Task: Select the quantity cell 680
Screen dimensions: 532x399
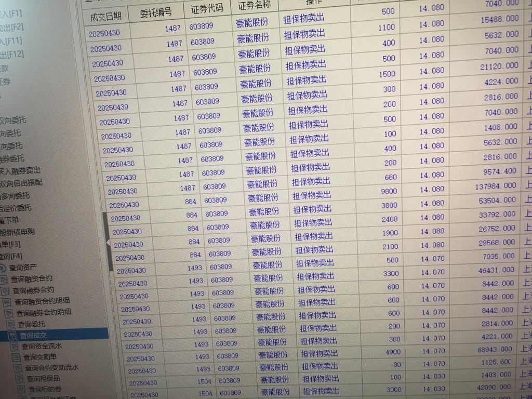Action: tap(391, 178)
